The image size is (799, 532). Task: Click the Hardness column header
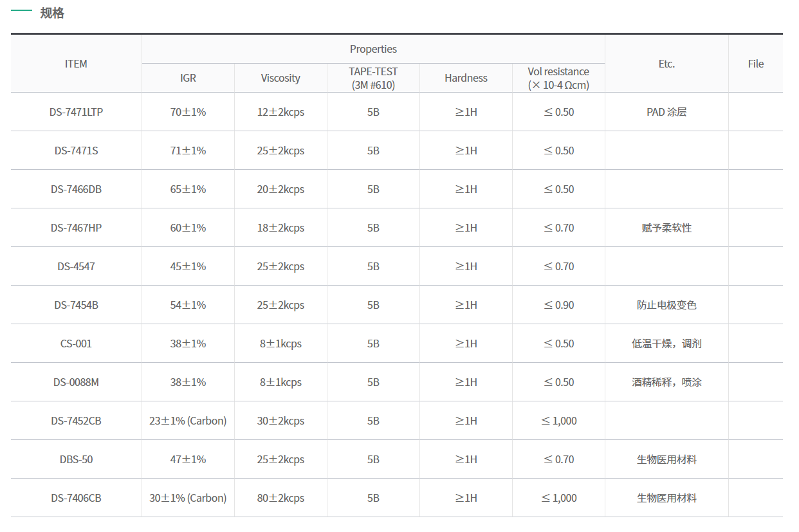pos(466,78)
